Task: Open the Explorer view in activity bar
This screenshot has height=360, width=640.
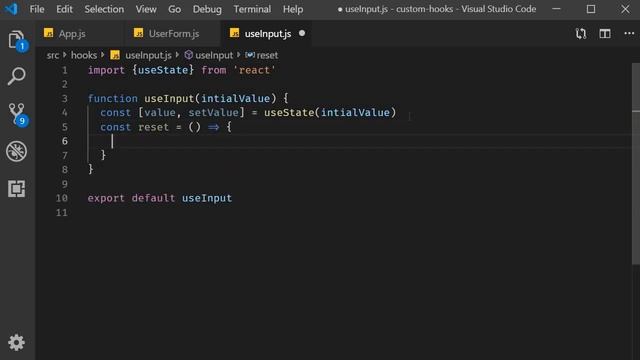Action: 16,40
